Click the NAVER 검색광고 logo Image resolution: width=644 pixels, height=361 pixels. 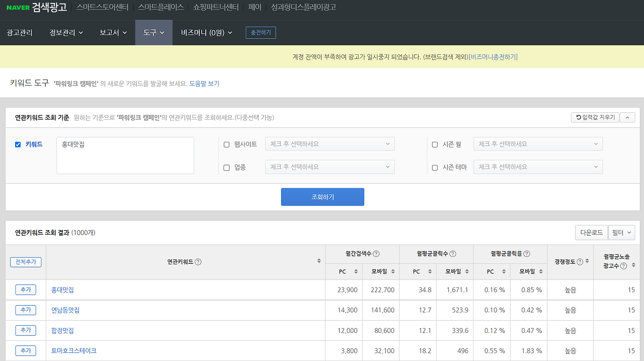pos(36,8)
